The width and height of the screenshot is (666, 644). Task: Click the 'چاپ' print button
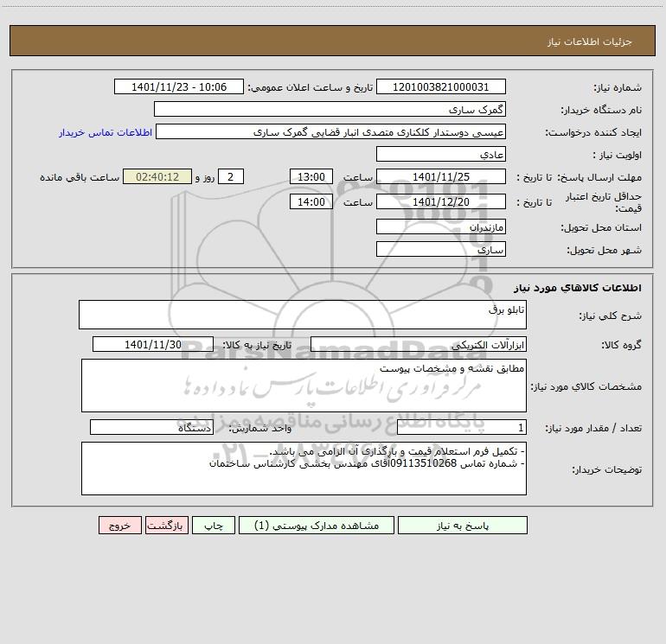(214, 525)
